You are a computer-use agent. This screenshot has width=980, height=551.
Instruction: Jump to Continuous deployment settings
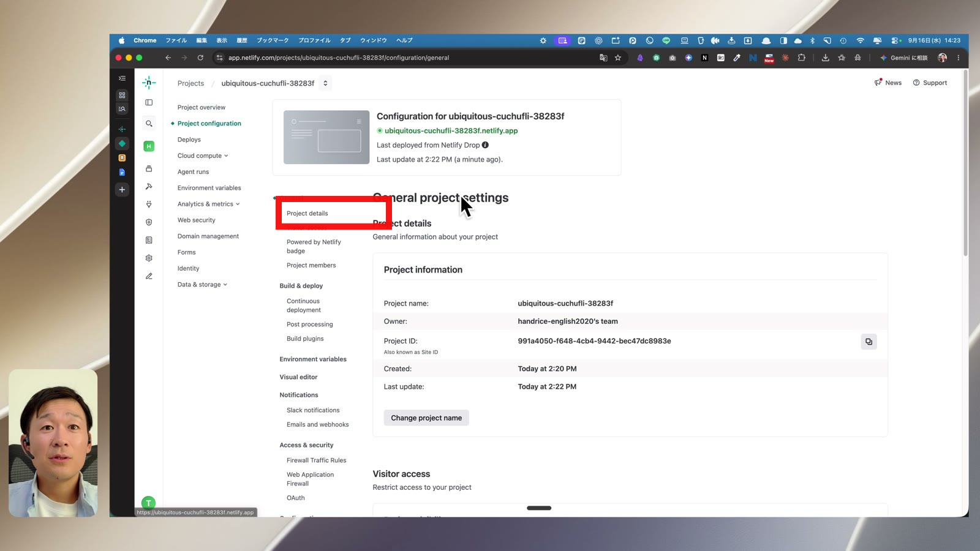point(304,305)
